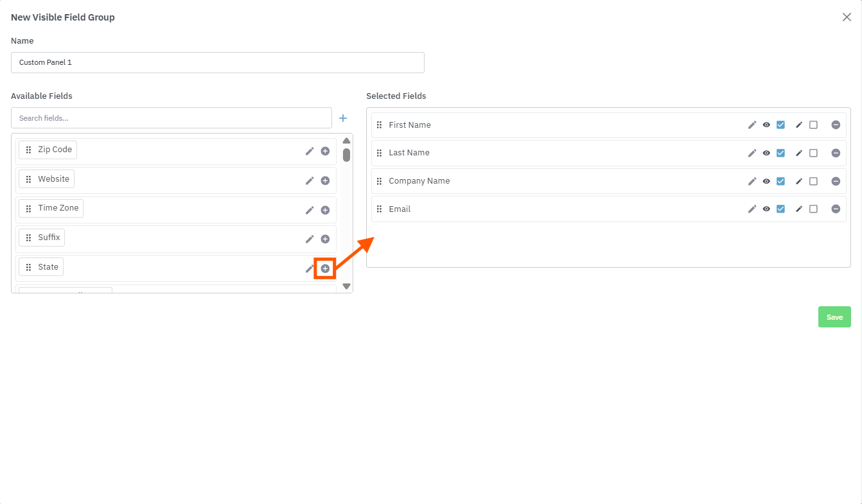Viewport: 862px width, 504px height.
Task: Click the scroll down arrow in Available Fields
Action: 347,286
